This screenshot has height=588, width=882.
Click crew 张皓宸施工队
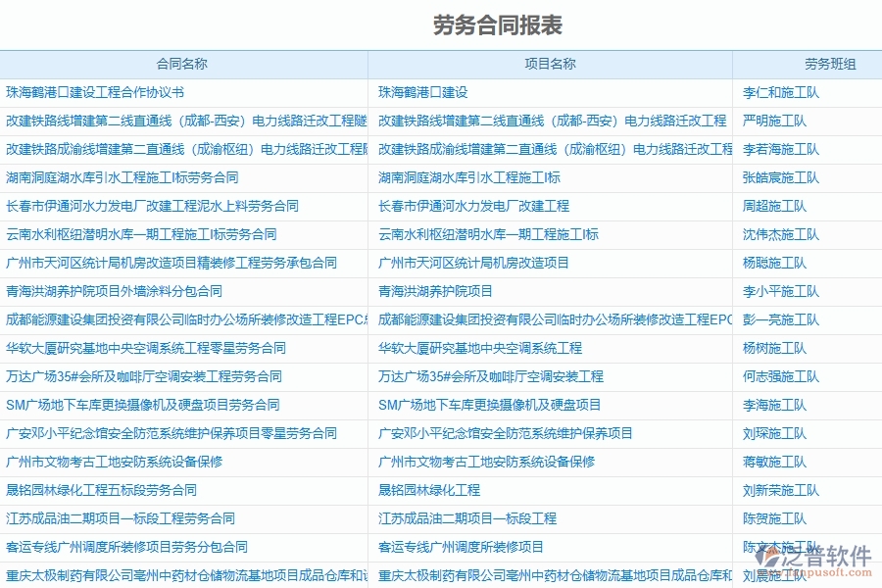775,177
